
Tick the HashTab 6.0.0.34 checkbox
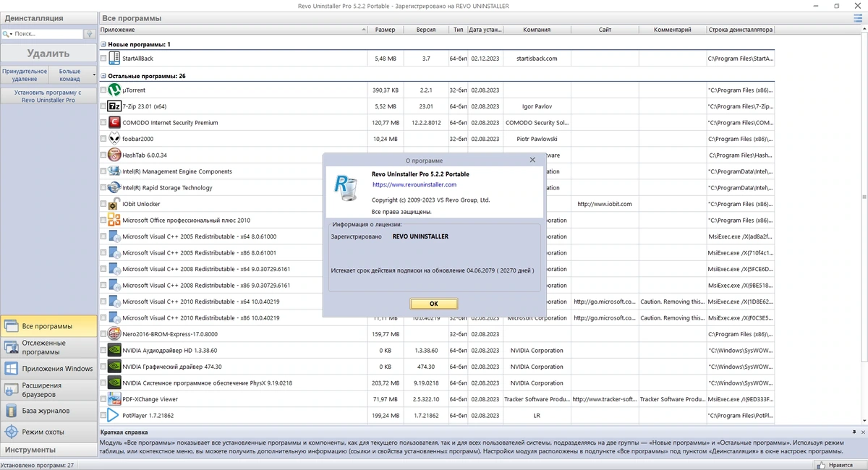103,155
